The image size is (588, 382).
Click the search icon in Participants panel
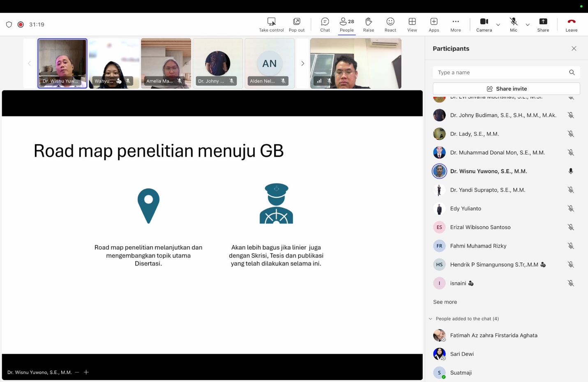click(572, 72)
